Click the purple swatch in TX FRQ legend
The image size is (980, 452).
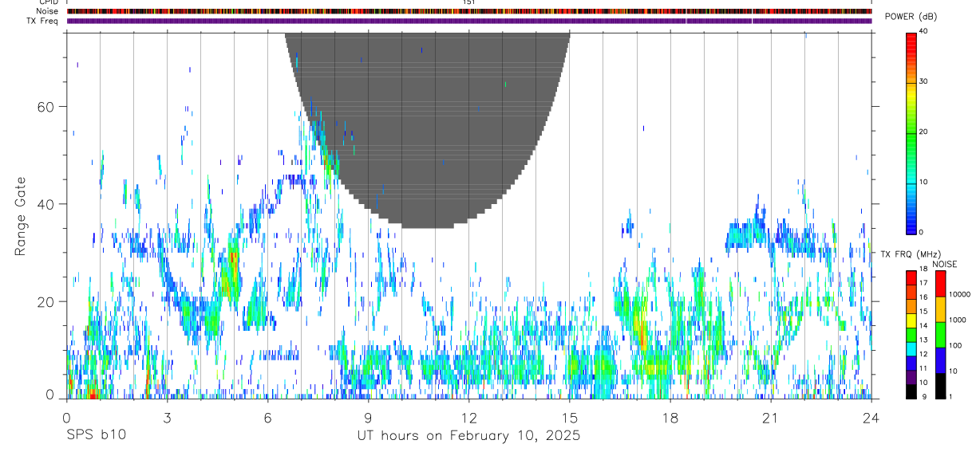[911, 377]
